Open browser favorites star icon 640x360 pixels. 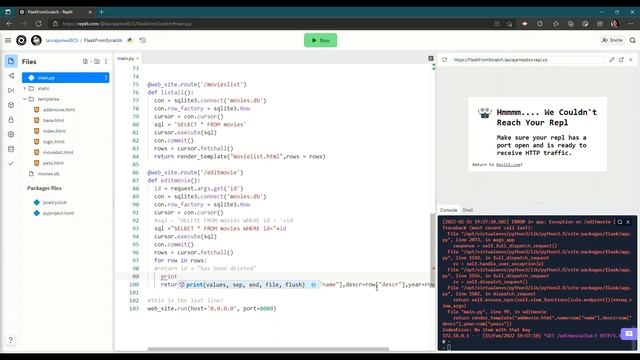[556, 24]
